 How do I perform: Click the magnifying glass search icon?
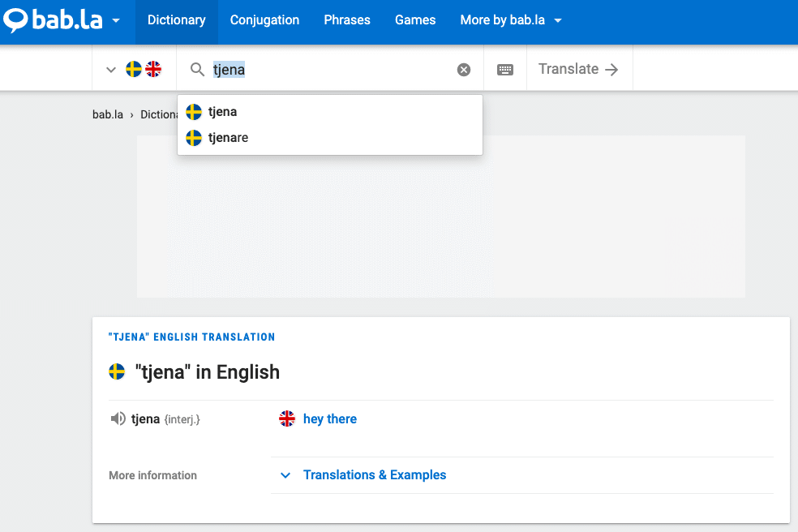[197, 70]
